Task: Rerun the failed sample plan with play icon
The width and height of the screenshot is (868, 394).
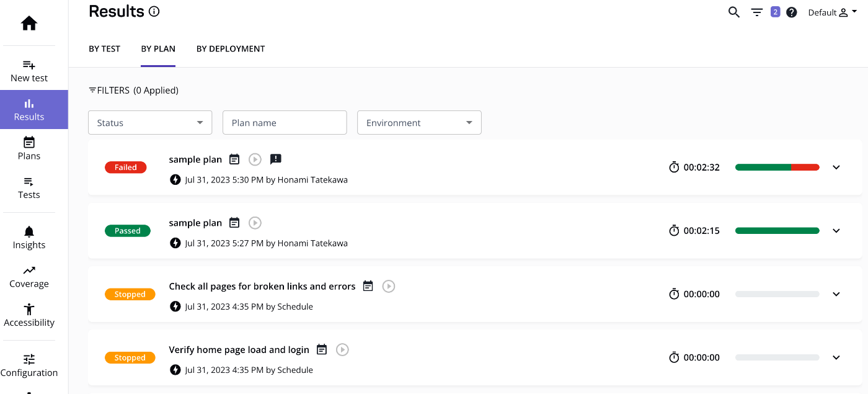Action: pos(255,159)
